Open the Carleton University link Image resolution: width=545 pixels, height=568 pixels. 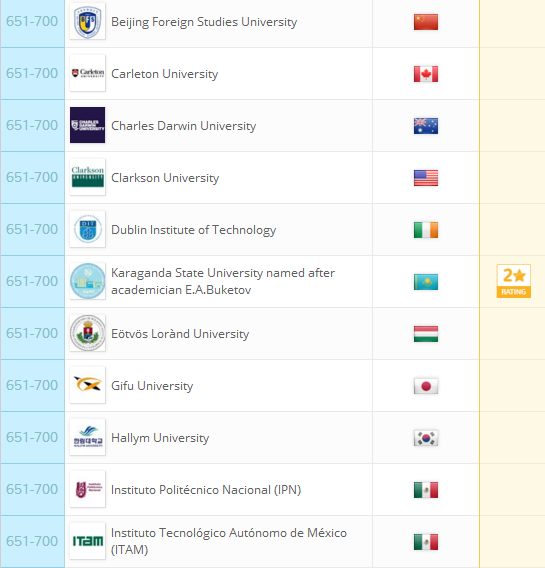(x=164, y=74)
